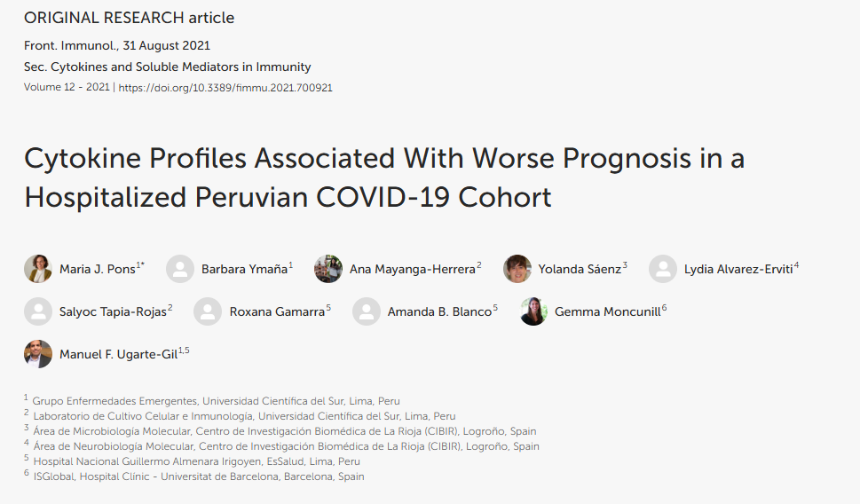Image resolution: width=860 pixels, height=504 pixels.
Task: Click Manuel F. Ugarte-Gil avatar photo
Action: [38, 354]
